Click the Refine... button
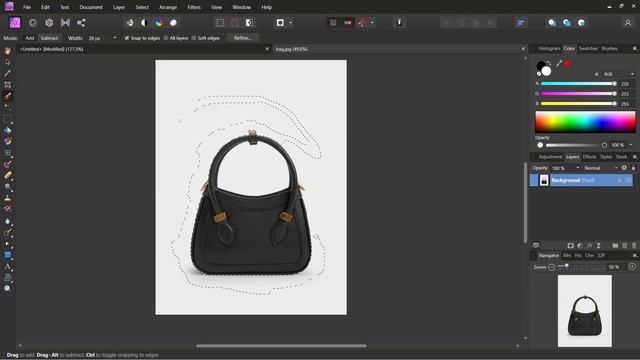Viewport: 640px width, 360px height. tap(242, 38)
